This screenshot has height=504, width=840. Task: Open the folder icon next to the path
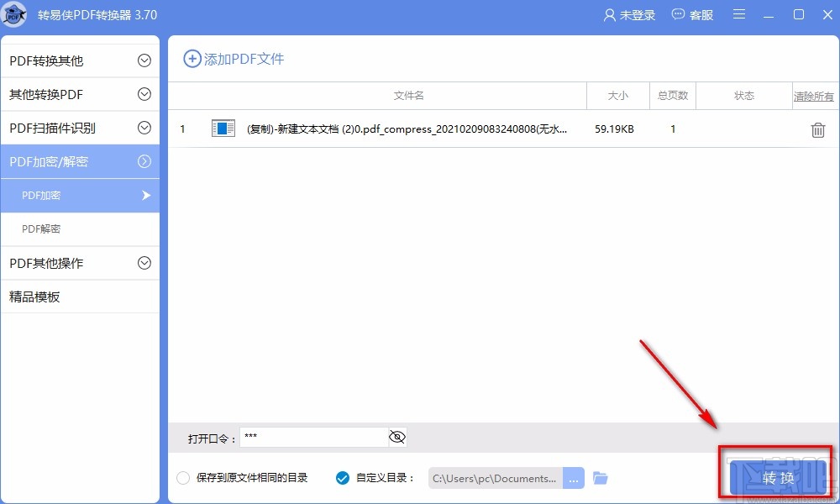pos(601,477)
